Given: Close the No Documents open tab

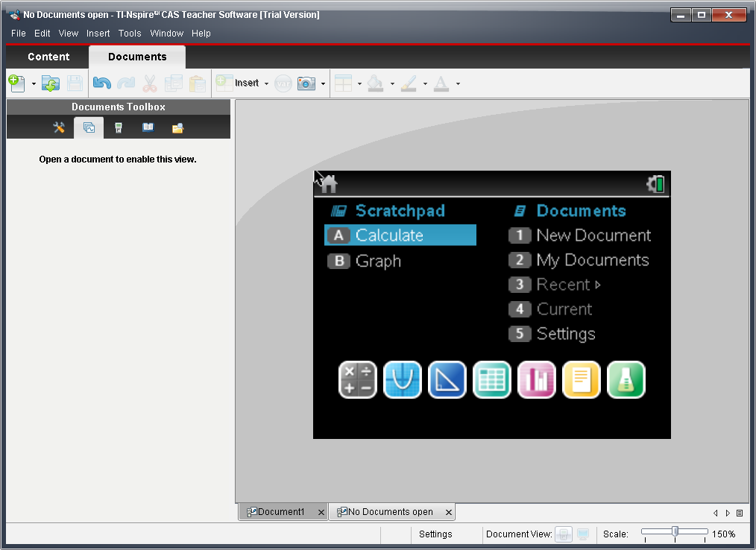Looking at the screenshot, I should 448,513.
